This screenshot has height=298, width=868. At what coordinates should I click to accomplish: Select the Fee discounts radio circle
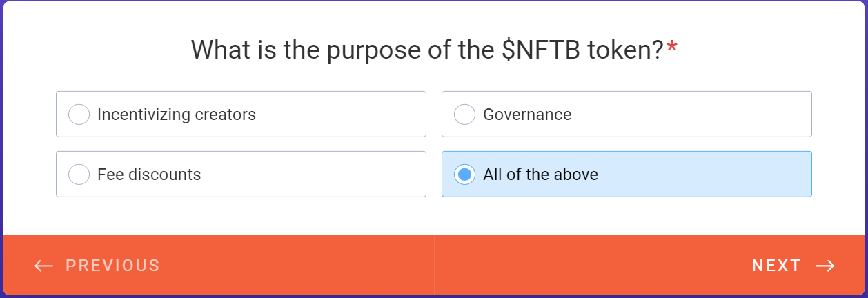[x=79, y=175]
